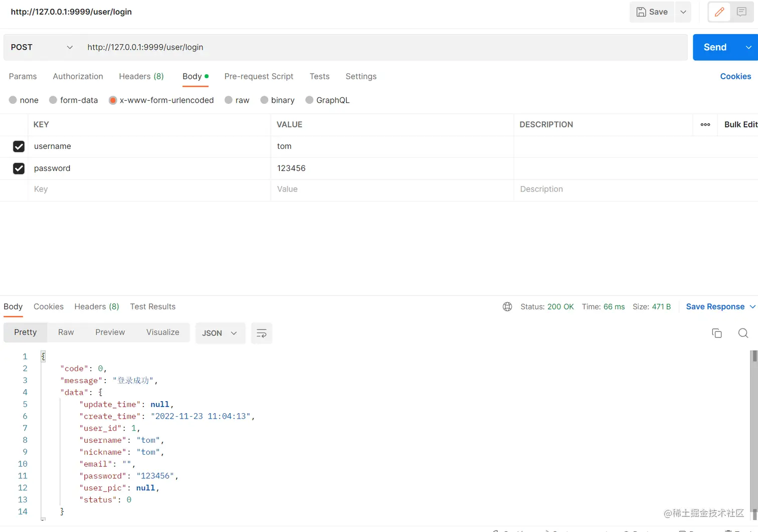Image resolution: width=758 pixels, height=532 pixels.
Task: Click the Send button
Action: (x=715, y=48)
